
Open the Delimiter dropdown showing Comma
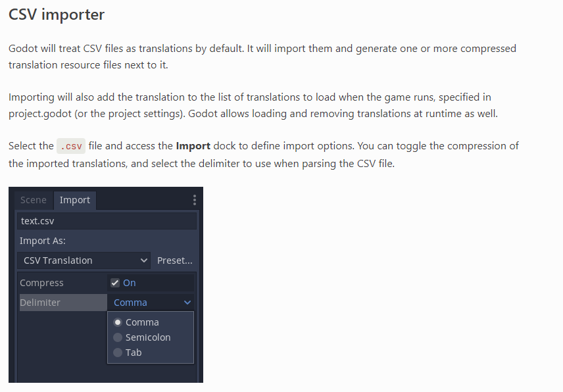(x=151, y=303)
